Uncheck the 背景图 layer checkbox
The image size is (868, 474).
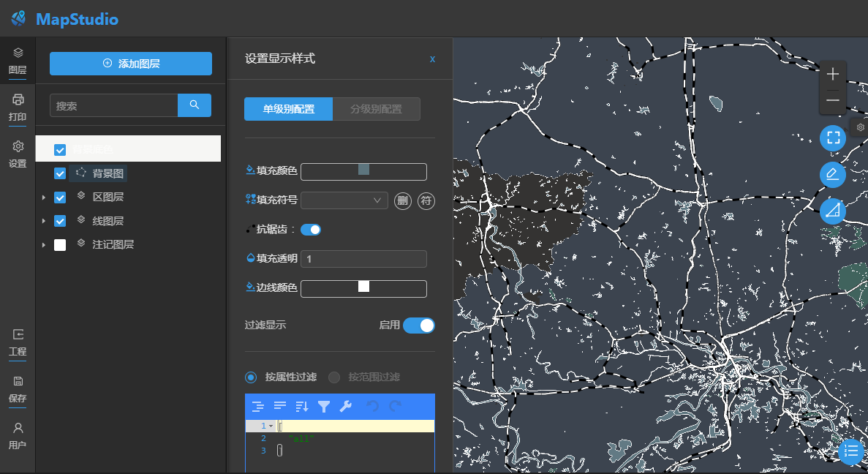click(x=60, y=173)
